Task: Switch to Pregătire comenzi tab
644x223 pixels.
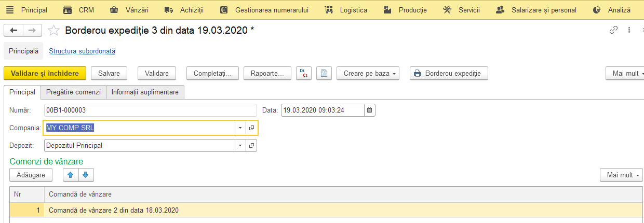Action: tap(73, 92)
